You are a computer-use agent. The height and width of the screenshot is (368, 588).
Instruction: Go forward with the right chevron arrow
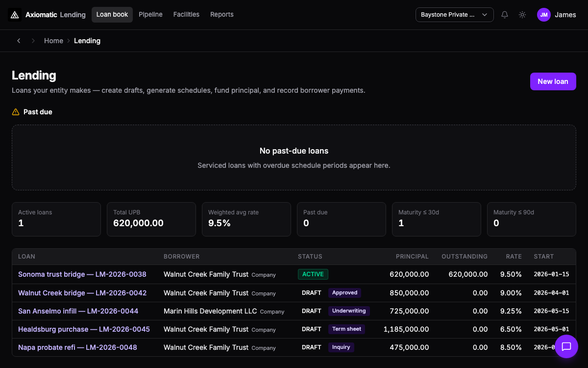click(33, 41)
